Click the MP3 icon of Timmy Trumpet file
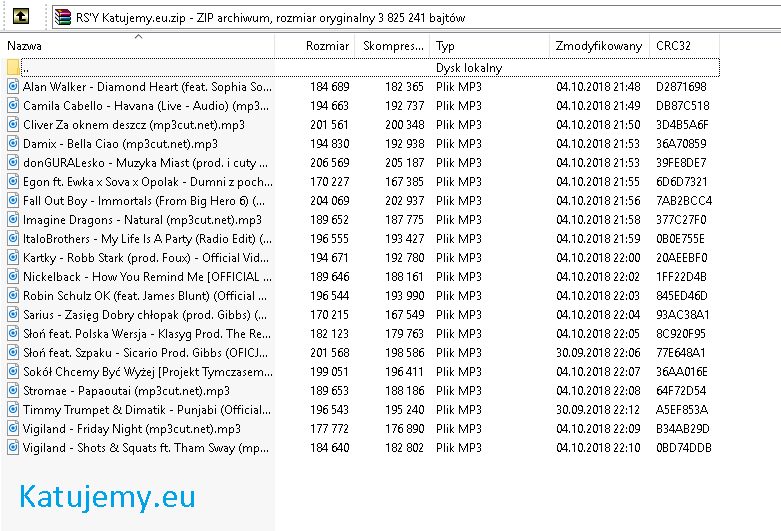 [x=13, y=409]
